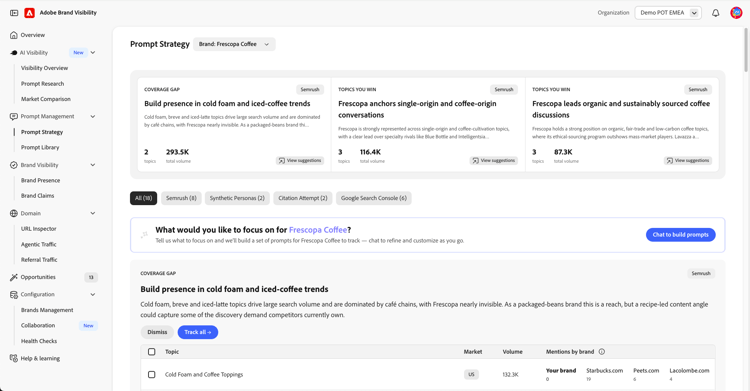
Task: Toggle the sidebar panel icon
Action: point(14,13)
